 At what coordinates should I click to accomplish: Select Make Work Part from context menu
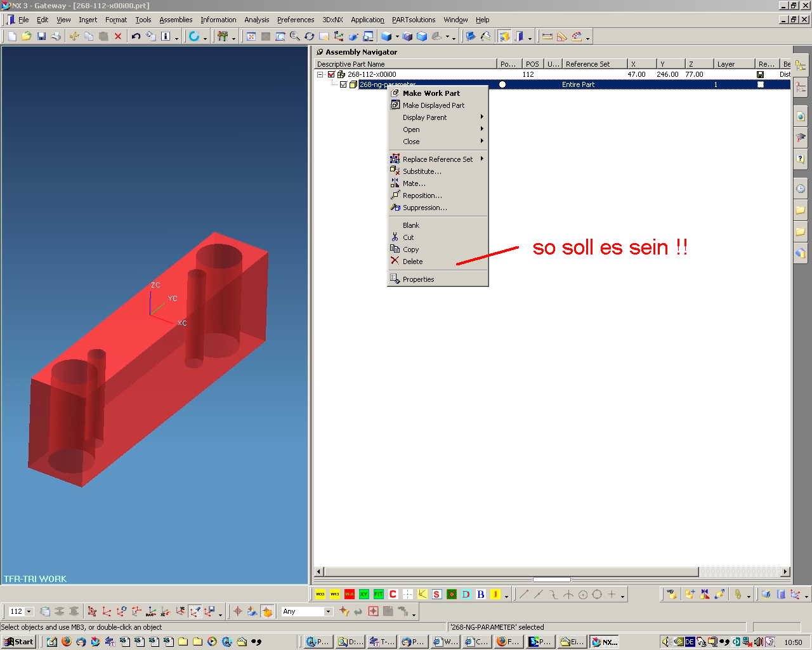click(x=438, y=93)
